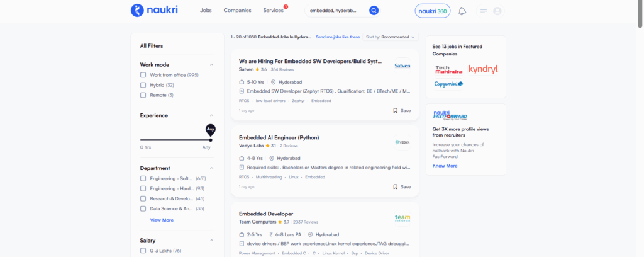Collapse the Work mode filter section
This screenshot has width=644, height=257.
[x=211, y=64]
